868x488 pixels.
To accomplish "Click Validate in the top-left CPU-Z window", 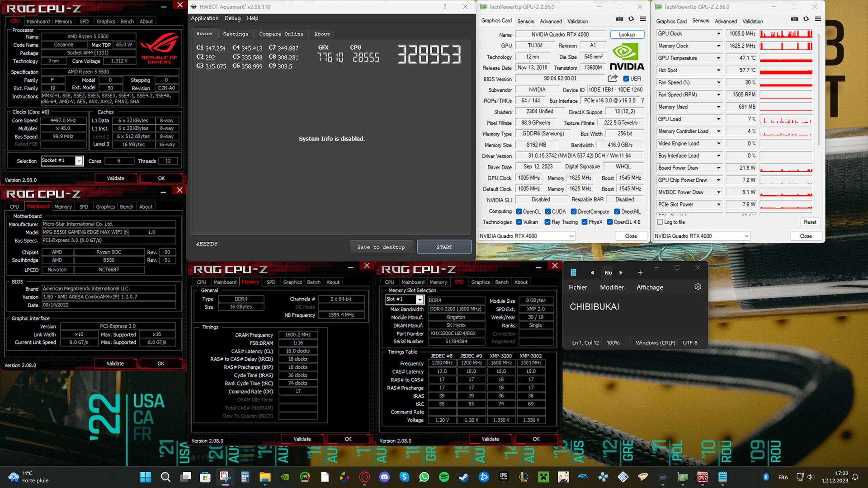I will (116, 178).
